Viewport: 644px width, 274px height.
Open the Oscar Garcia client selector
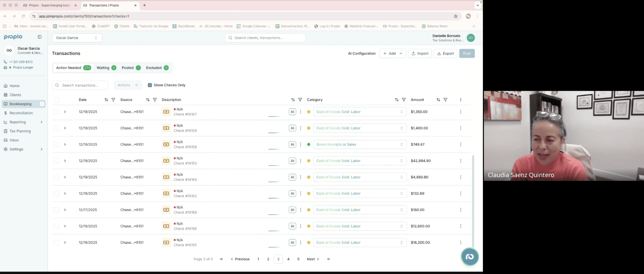[x=77, y=38]
